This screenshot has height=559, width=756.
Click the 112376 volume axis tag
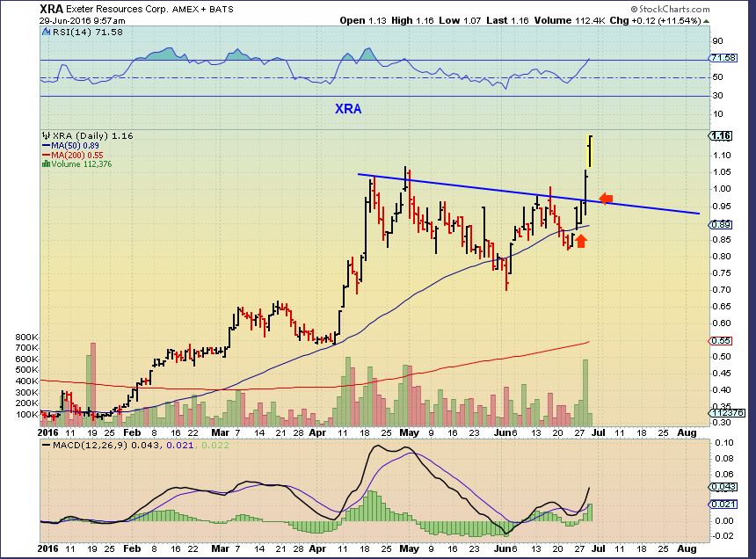coord(728,413)
